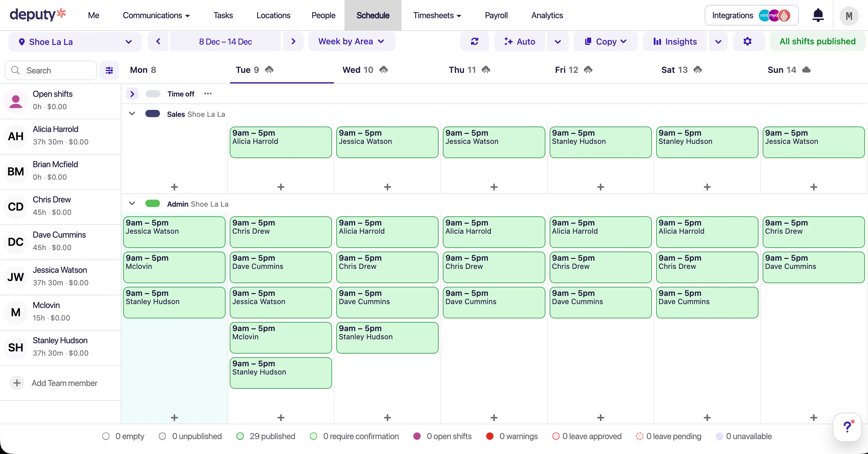Open the schedule settings gear icon
The image size is (868, 454).
coord(748,42)
